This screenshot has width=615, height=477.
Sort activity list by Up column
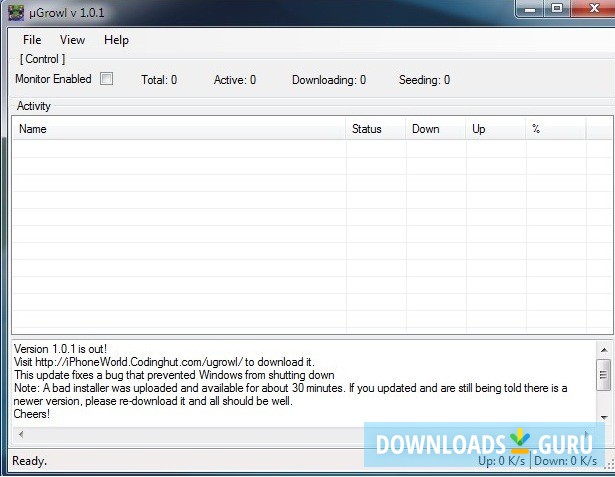click(x=496, y=129)
